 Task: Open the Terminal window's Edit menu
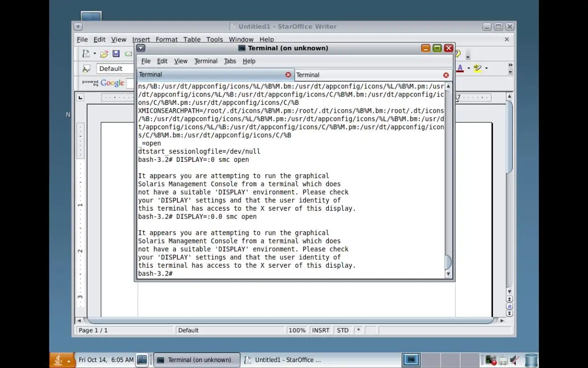[x=162, y=61]
